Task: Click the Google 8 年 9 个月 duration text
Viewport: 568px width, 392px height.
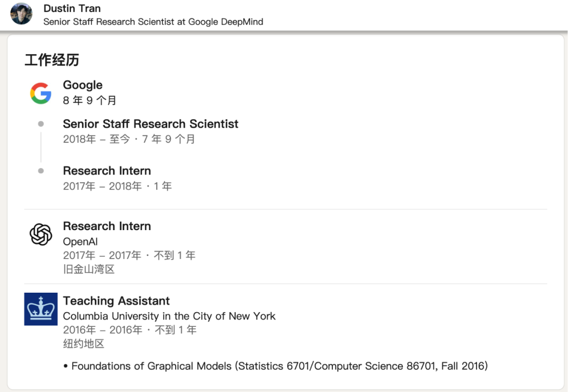Action: 89,100
